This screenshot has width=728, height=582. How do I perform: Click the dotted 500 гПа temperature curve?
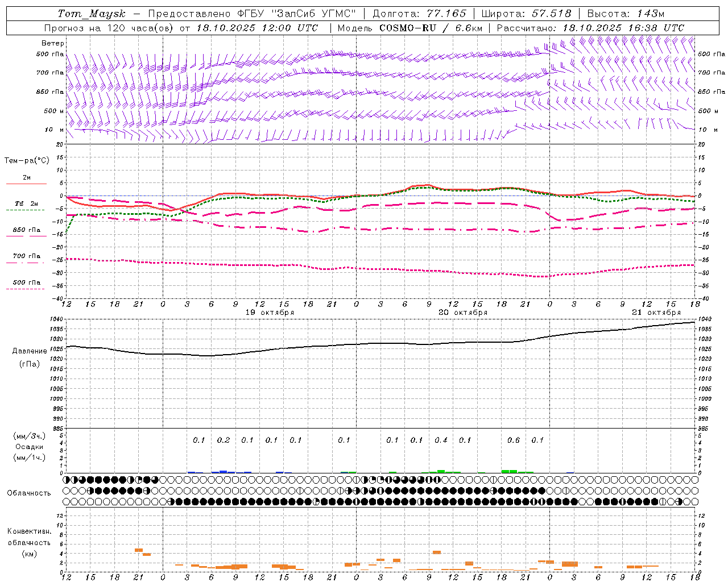381,269
